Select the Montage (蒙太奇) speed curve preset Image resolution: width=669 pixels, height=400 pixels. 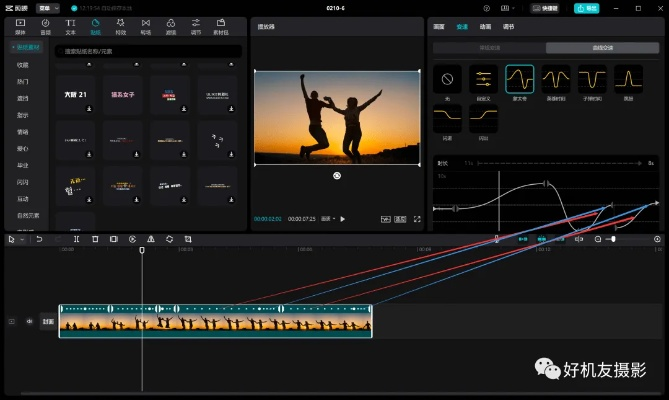(519, 78)
